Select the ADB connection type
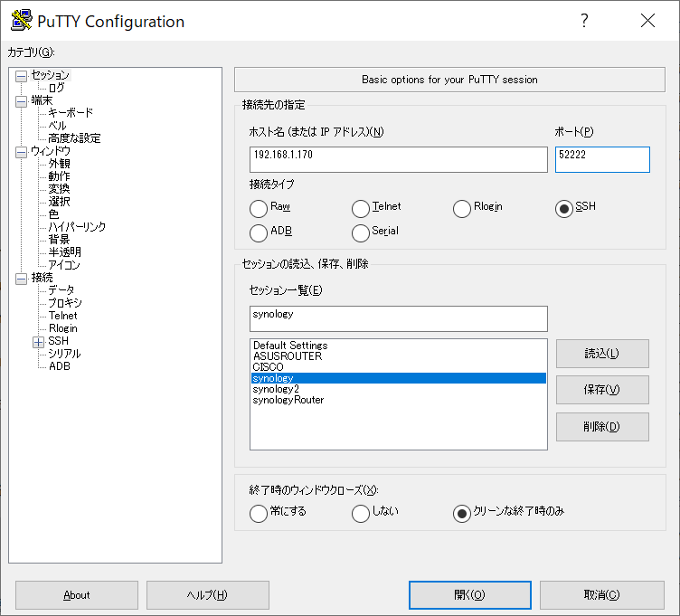Viewport: 680px width, 616px height. point(259,233)
